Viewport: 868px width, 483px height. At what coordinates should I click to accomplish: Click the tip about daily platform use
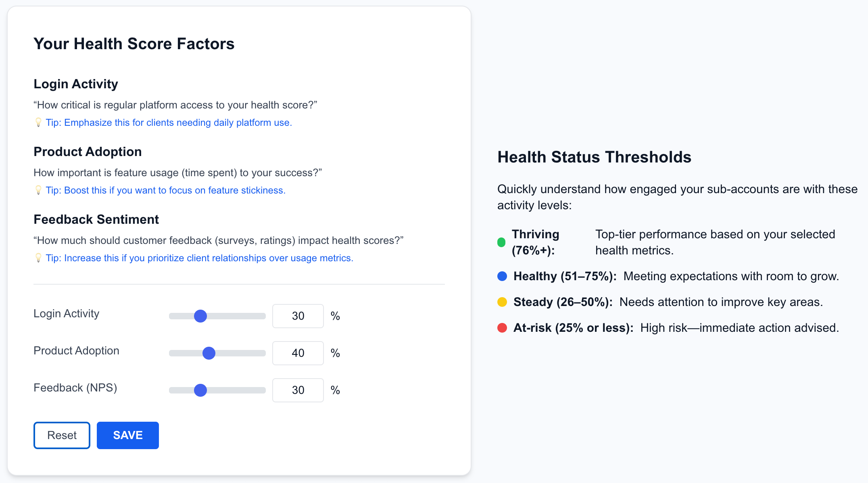tap(169, 123)
